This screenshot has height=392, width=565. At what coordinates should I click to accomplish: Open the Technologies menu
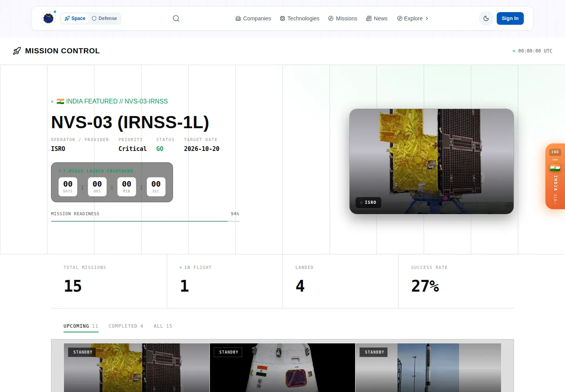point(299,18)
